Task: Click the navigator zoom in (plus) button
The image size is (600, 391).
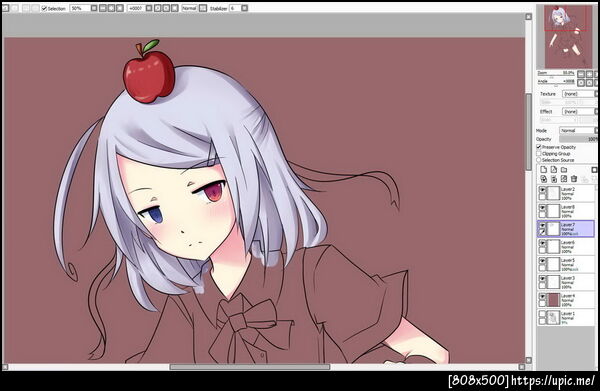Action: point(590,74)
